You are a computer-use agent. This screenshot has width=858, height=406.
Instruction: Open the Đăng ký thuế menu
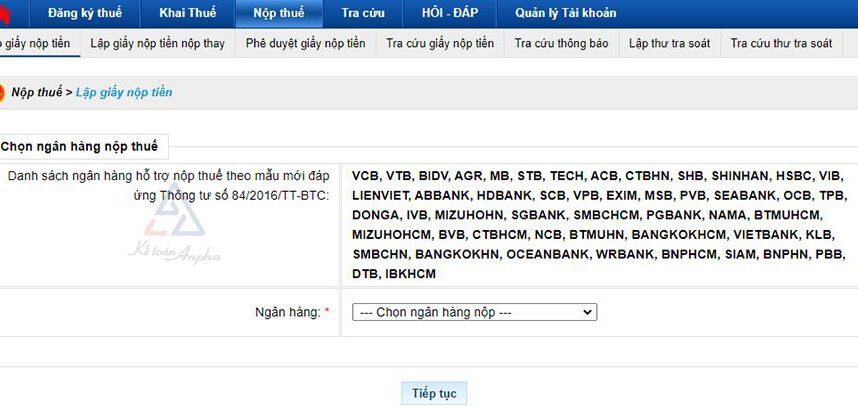point(85,13)
